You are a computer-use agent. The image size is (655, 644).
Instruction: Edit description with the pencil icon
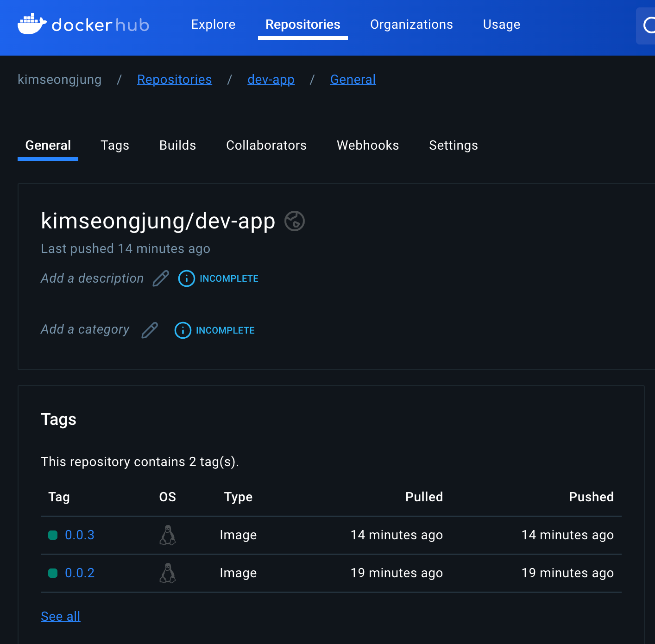tap(161, 278)
